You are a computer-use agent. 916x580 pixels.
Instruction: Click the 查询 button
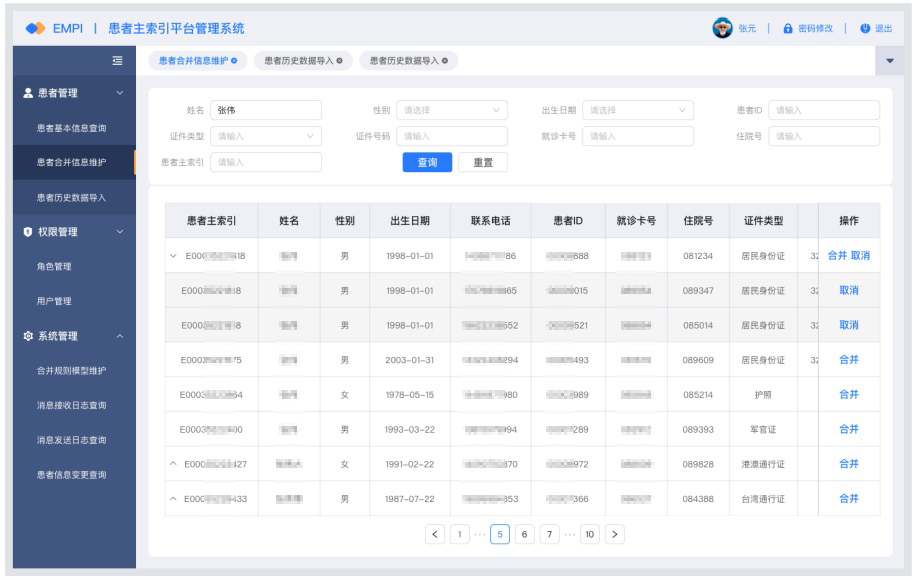tap(427, 162)
